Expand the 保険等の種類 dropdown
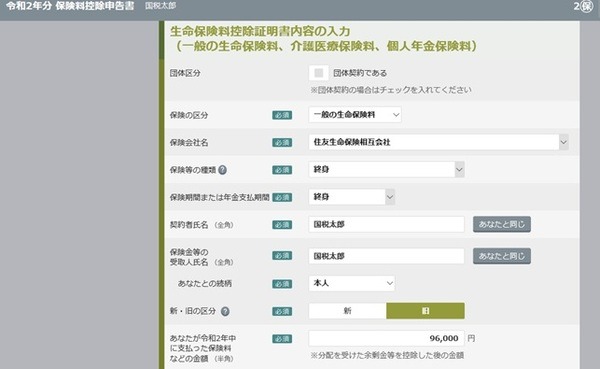 386,170
